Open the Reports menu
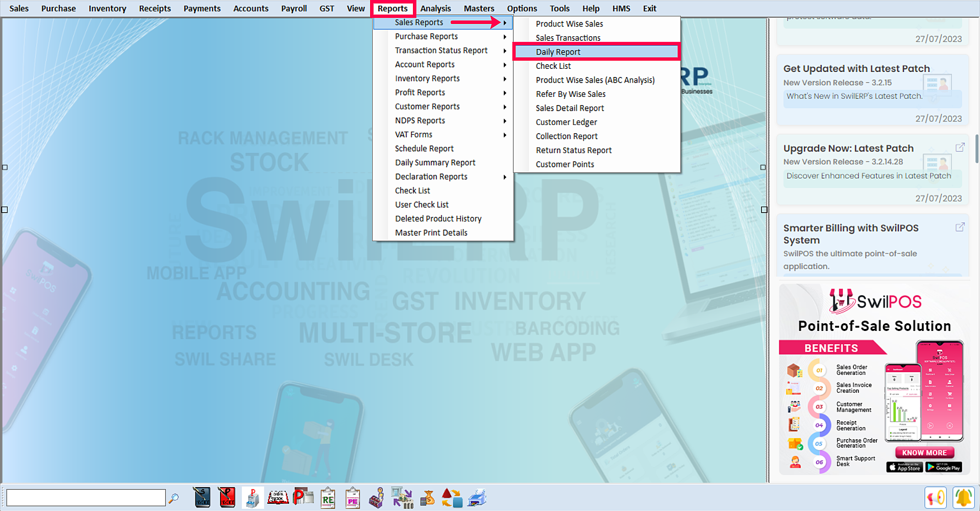980x511 pixels. [x=393, y=9]
